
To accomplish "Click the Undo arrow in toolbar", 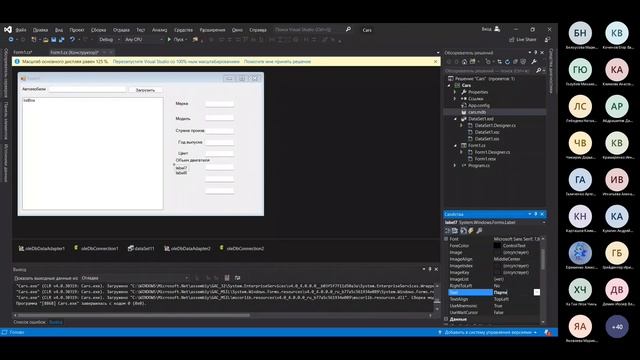I will 72,40.
